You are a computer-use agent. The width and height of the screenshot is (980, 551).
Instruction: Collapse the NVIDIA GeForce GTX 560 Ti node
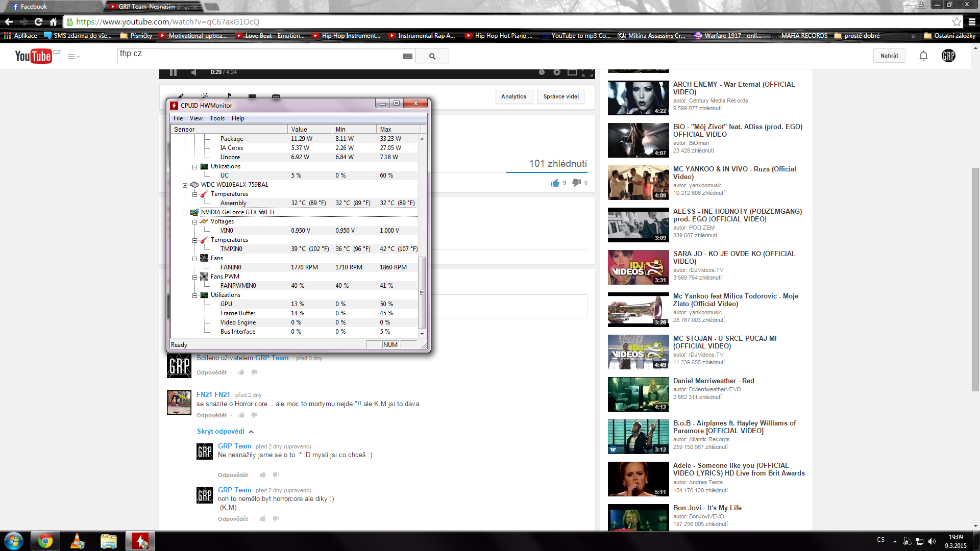pyautogui.click(x=185, y=213)
